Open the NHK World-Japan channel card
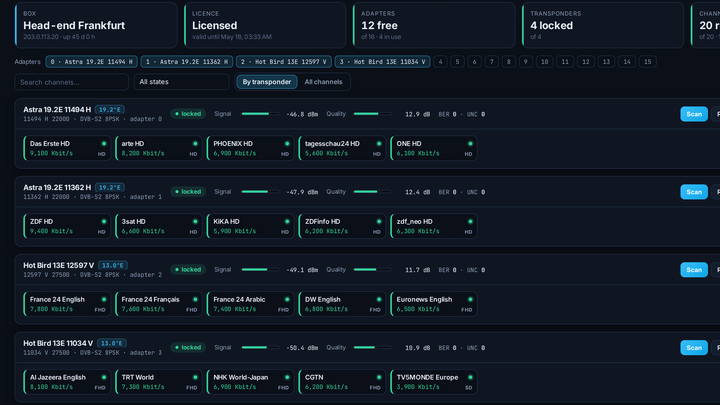The width and height of the screenshot is (720, 405). 250,382
